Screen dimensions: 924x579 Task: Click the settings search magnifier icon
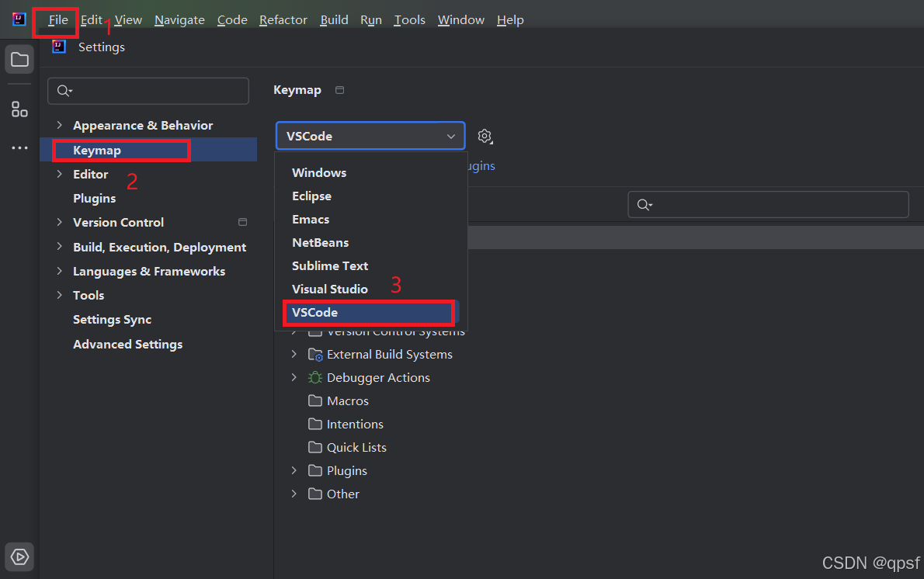pos(64,91)
